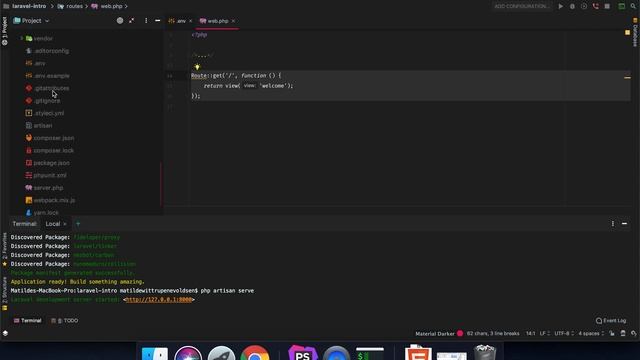This screenshot has height=360, width=640.
Task: Toggle the Project side tool window
Action: tap(4, 31)
